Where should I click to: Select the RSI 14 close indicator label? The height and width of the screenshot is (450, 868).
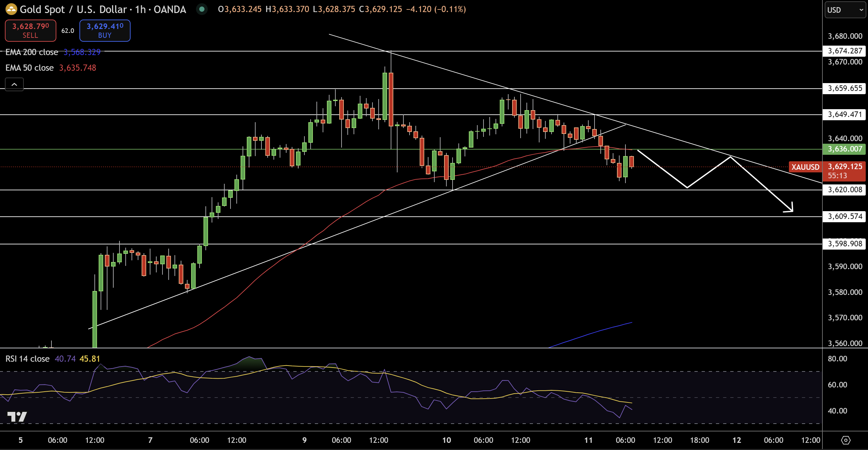click(x=27, y=358)
